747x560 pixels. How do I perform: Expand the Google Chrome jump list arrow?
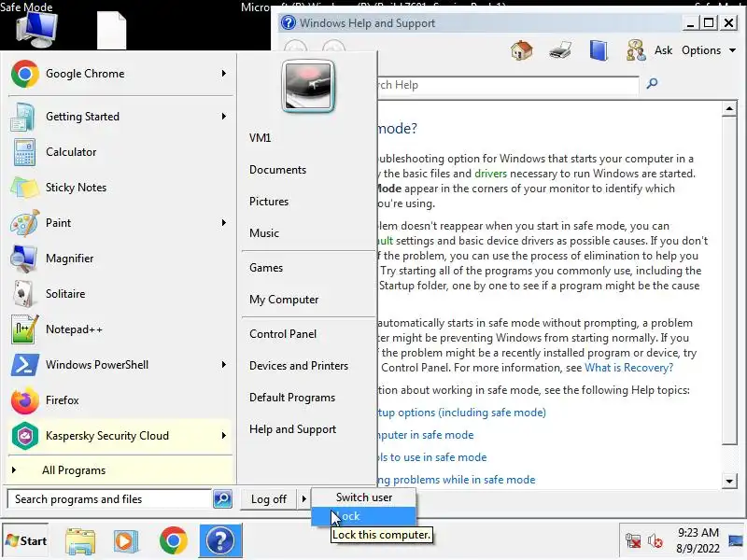223,74
